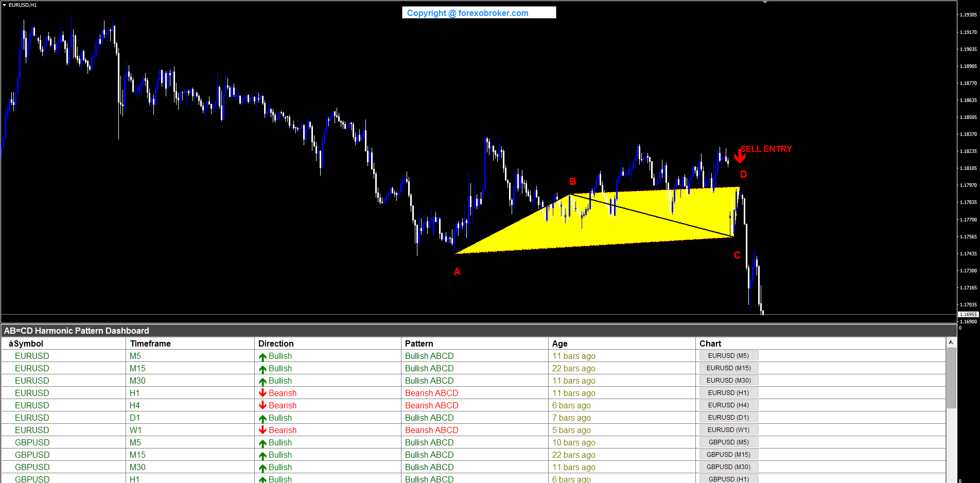This screenshot has width=980, height=483.
Task: Open the EURUSD (H4) chart button
Action: pyautogui.click(x=728, y=405)
